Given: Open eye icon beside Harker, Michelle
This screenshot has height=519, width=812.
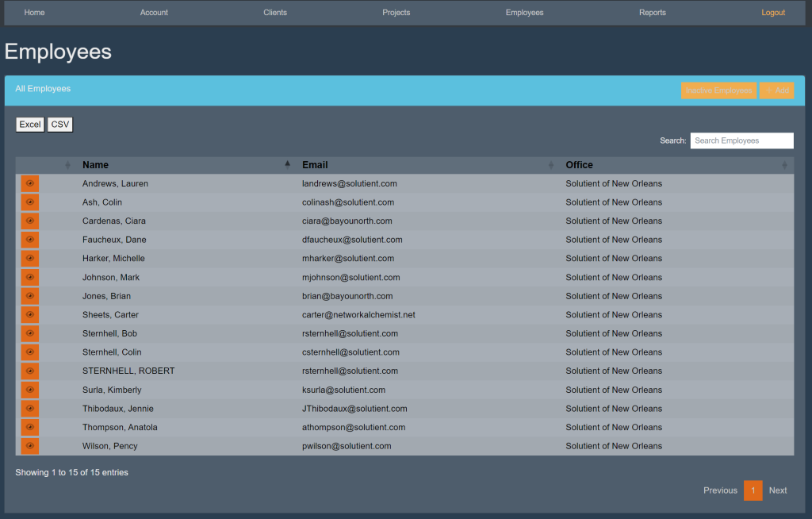Looking at the screenshot, I should point(29,259).
